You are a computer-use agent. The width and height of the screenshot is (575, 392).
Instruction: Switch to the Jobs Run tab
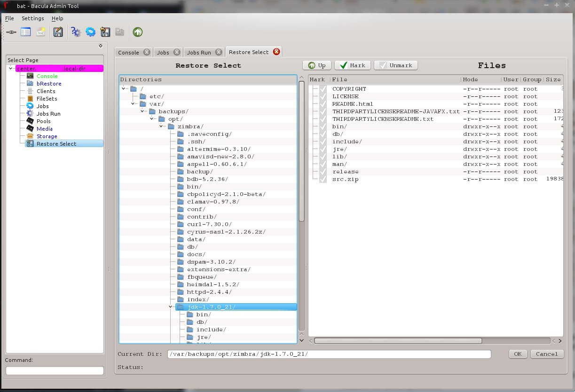(199, 52)
